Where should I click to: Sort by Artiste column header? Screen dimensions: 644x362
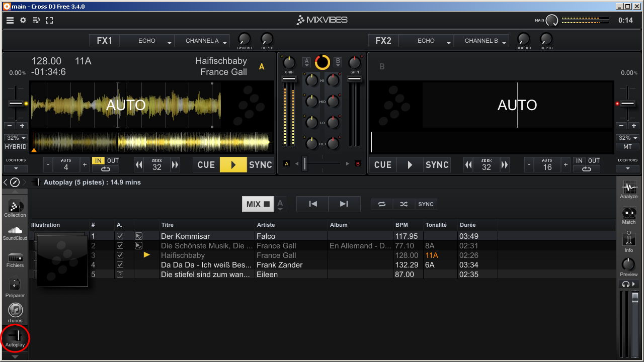(291, 225)
